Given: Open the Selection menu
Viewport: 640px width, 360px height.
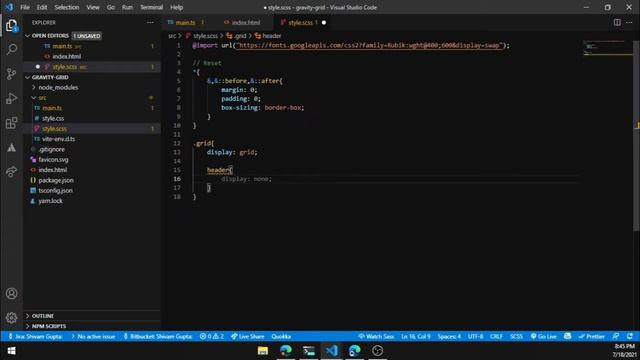Looking at the screenshot, I should (x=67, y=7).
